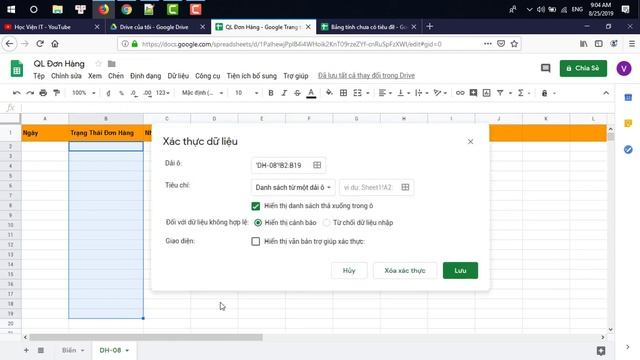The height and width of the screenshot is (360, 640).
Task: Click the Chia Sẻ share button
Action: [x=583, y=68]
